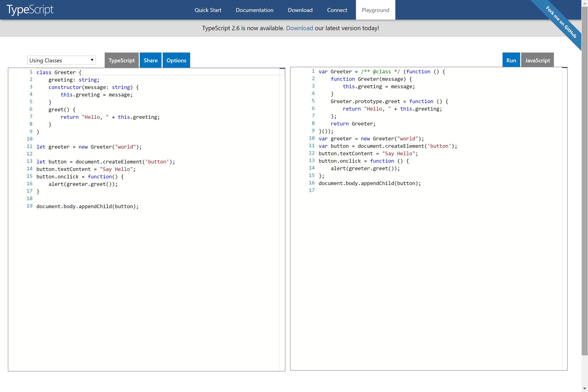
Task: Click the page vertical scrollbar thumb
Action: [x=584, y=181]
